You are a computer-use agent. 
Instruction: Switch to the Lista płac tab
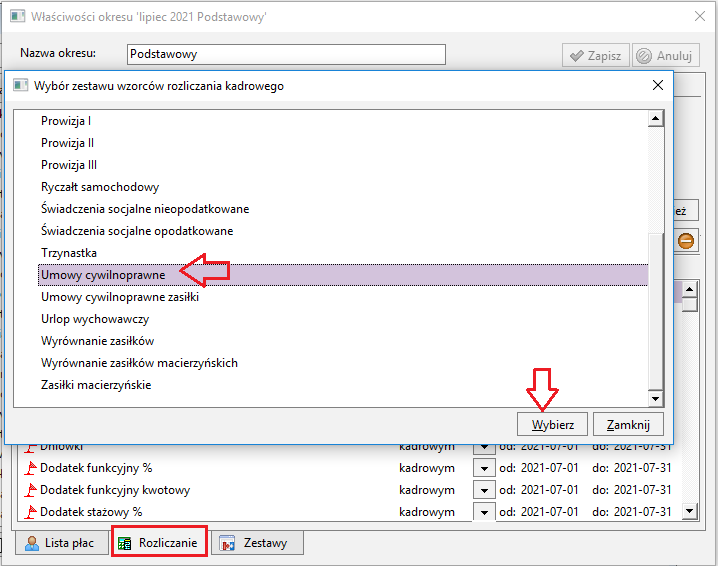(x=60, y=543)
